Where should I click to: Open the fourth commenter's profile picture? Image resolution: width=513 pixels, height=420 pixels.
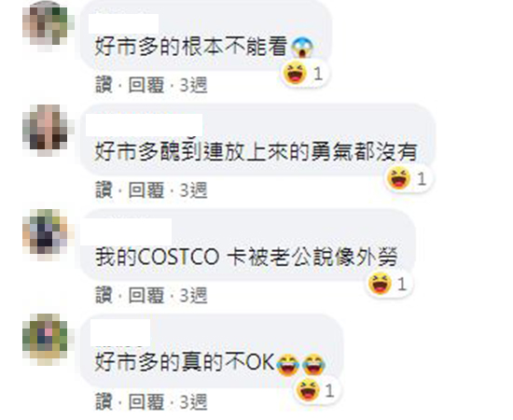click(46, 339)
